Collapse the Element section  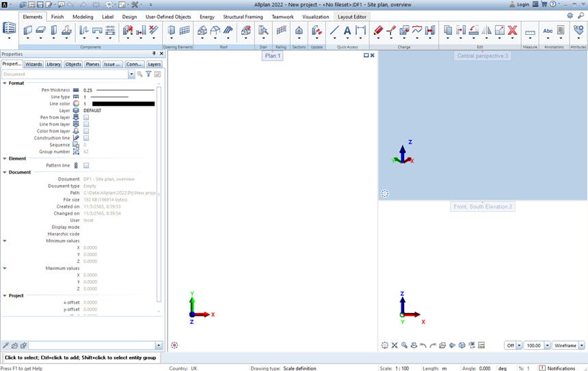[x=5, y=159]
